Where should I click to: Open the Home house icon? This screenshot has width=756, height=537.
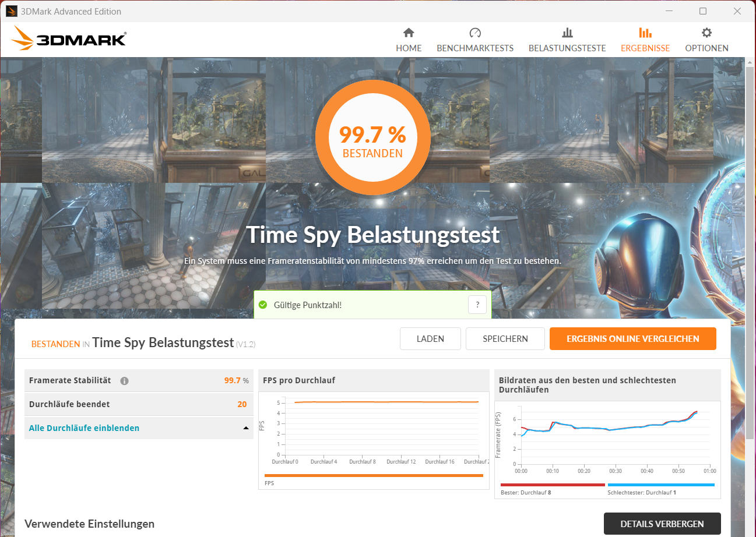409,33
